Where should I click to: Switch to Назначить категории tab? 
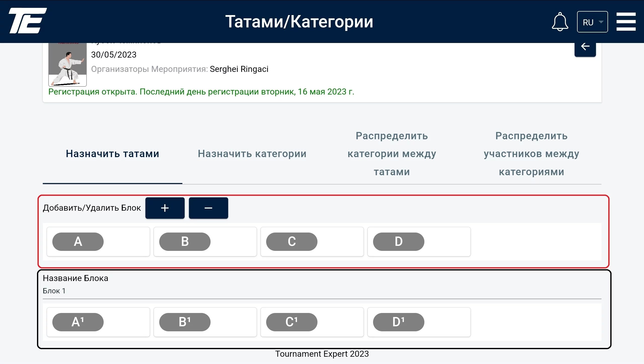coord(252,154)
